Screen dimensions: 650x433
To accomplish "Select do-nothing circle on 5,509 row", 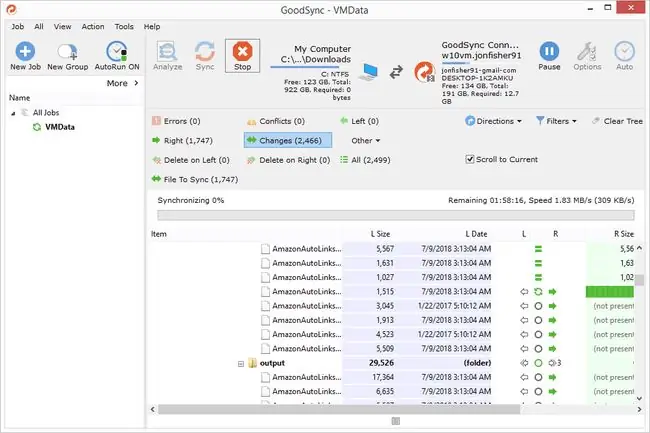I will coord(538,349).
